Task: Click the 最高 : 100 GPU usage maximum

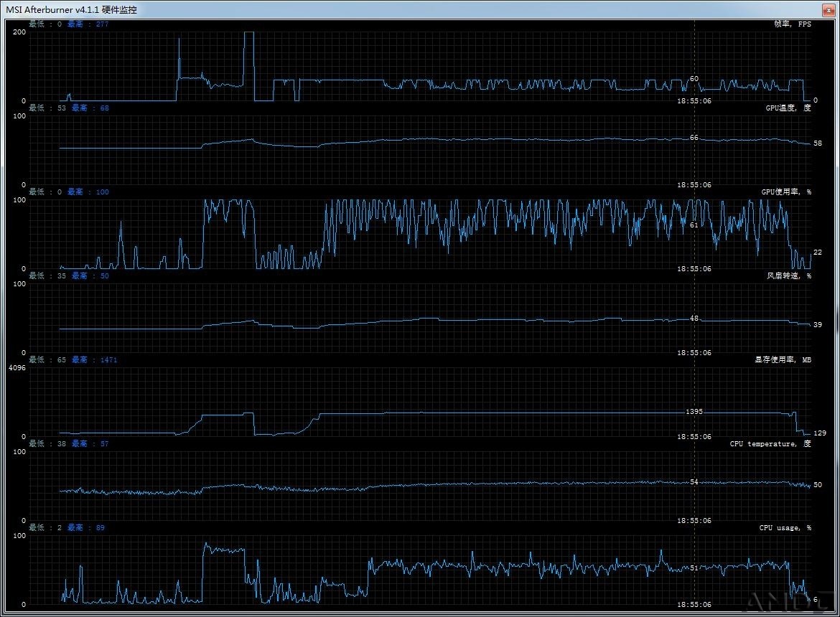Action: click(88, 192)
